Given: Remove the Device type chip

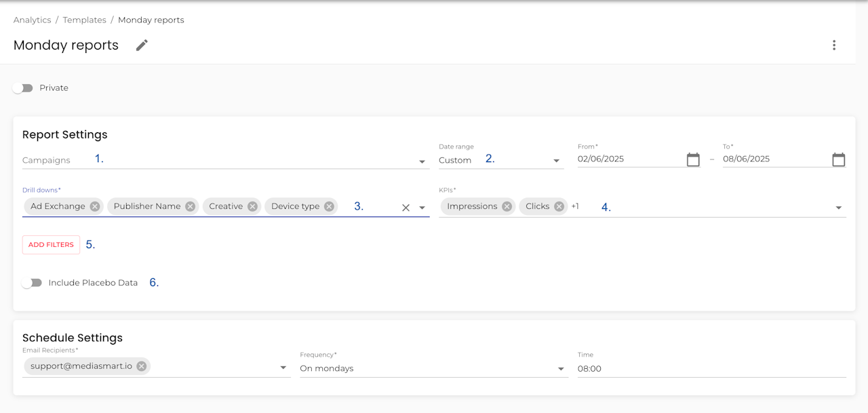Looking at the screenshot, I should click(x=329, y=207).
